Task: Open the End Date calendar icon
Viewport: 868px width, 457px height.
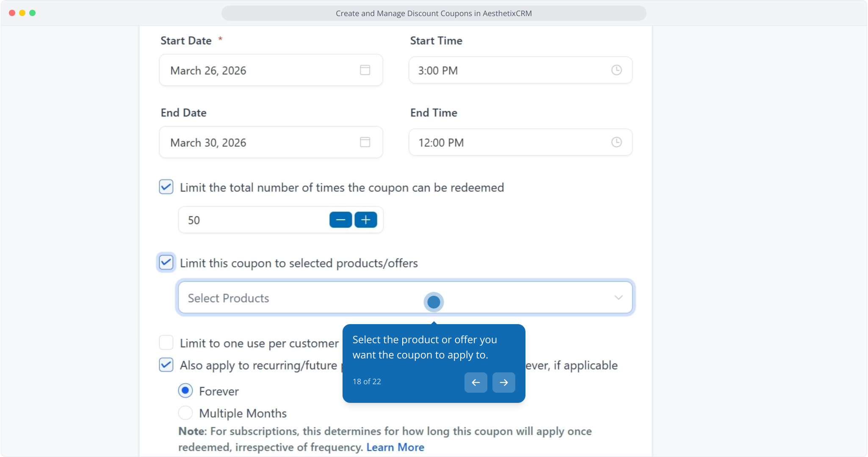Action: pyautogui.click(x=365, y=142)
